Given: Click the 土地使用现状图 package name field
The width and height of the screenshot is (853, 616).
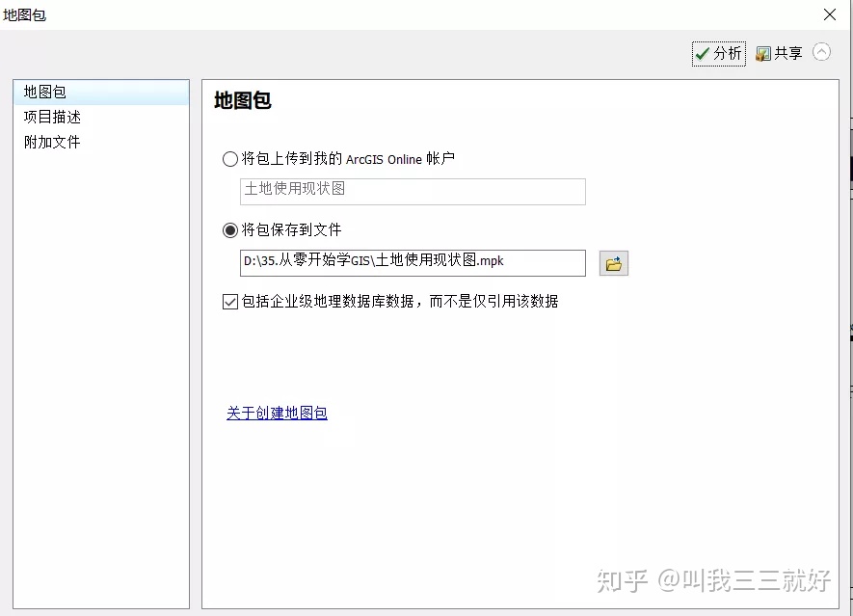Looking at the screenshot, I should click(413, 192).
